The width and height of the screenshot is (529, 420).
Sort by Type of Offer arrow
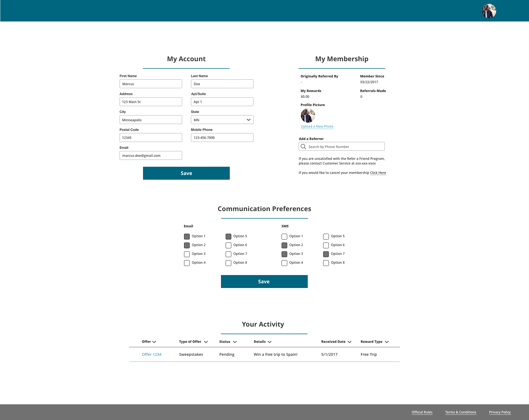(x=206, y=342)
